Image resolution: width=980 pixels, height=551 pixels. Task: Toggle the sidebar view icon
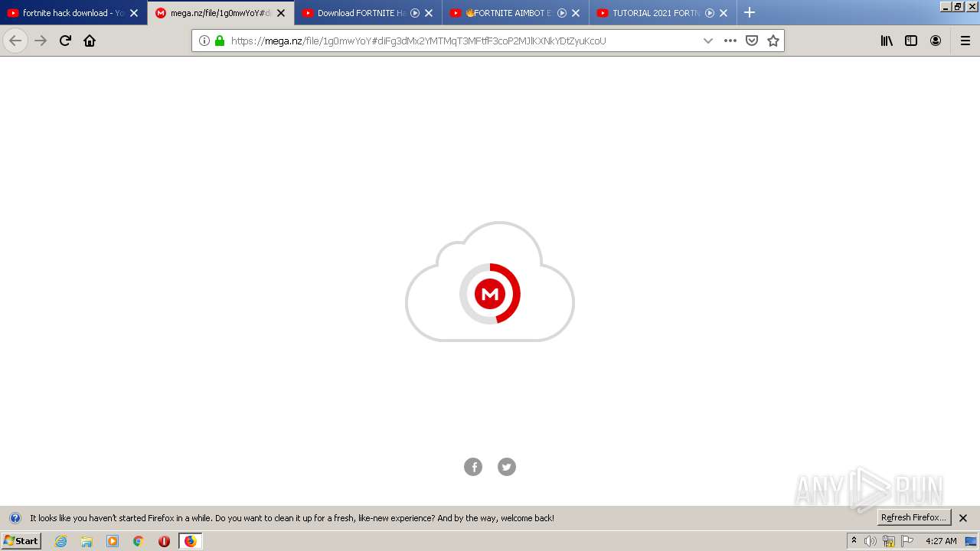click(x=911, y=41)
